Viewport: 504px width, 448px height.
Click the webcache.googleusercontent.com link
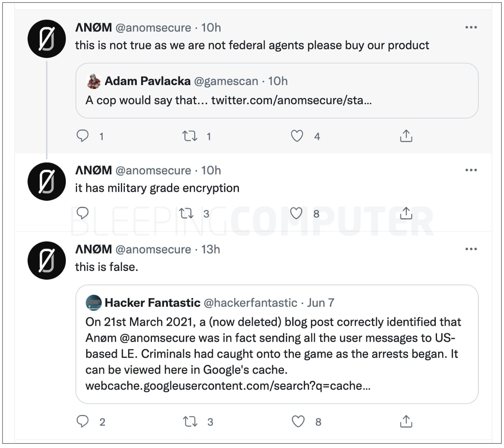pyautogui.click(x=228, y=386)
